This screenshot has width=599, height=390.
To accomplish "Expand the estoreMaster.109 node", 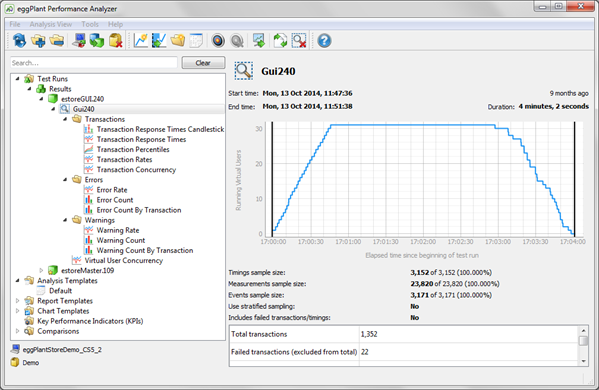I will click(41, 270).
